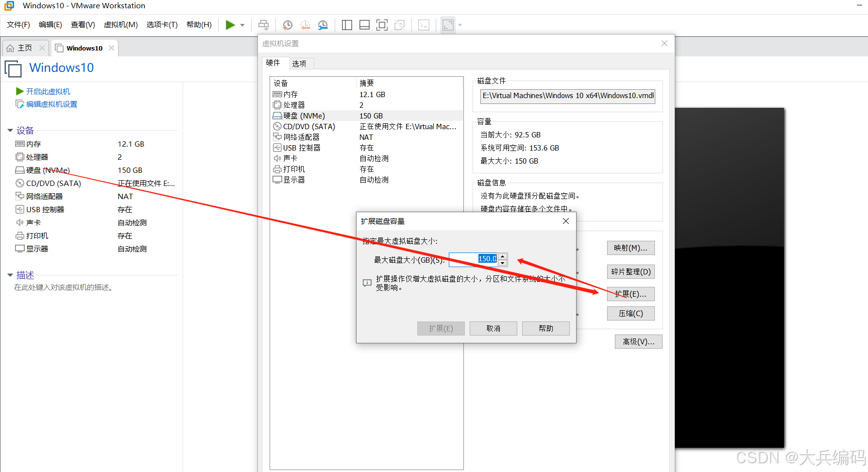
Task: Click the green power-on play toolbar icon
Action: pyautogui.click(x=230, y=25)
